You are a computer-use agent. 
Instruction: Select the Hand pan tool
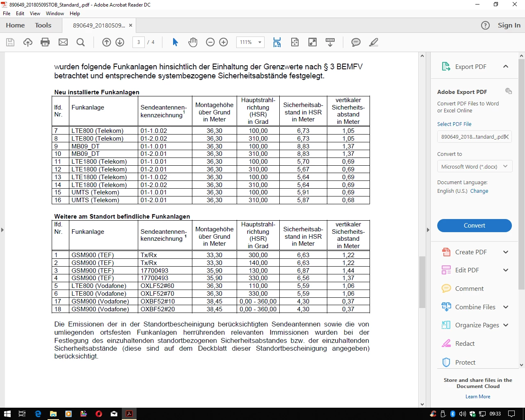pos(193,42)
